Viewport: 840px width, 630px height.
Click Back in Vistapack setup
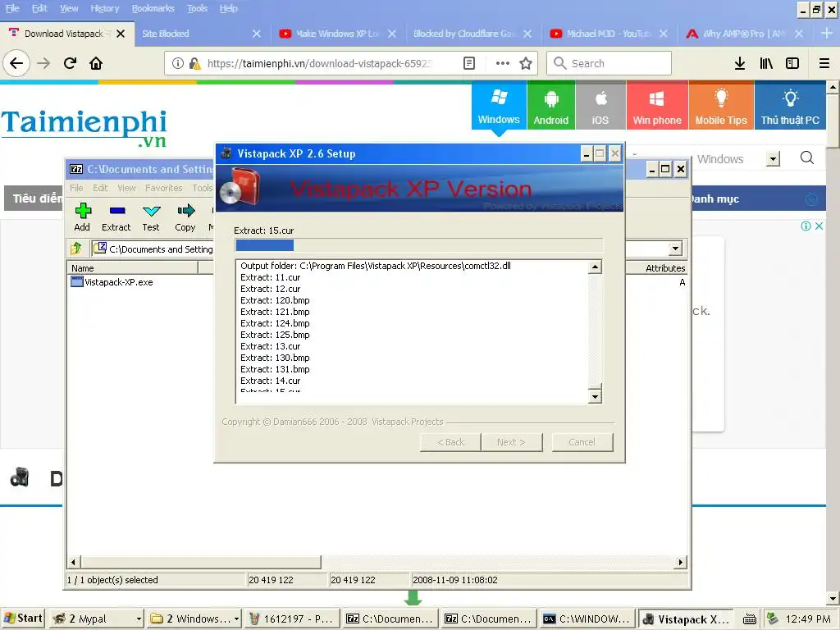450,442
